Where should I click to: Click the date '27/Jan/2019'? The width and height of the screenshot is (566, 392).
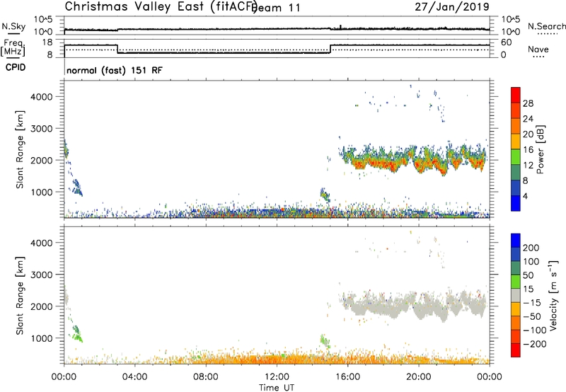click(452, 6)
